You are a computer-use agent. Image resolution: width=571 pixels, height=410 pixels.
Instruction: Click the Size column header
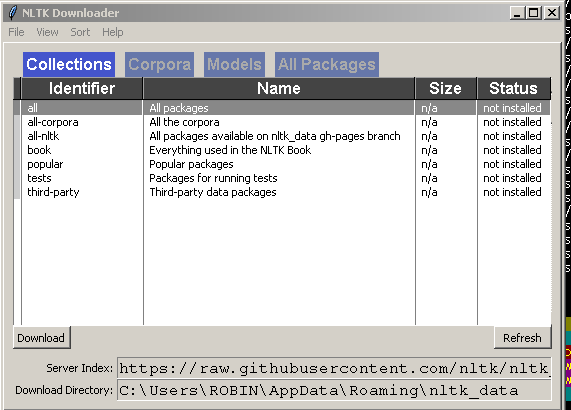(x=445, y=88)
